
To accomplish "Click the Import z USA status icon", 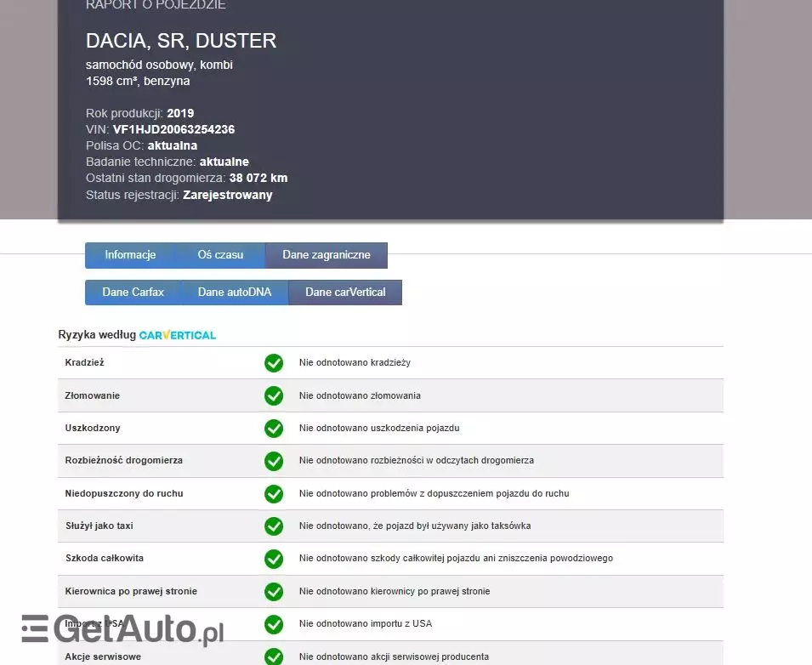I will tap(274, 624).
